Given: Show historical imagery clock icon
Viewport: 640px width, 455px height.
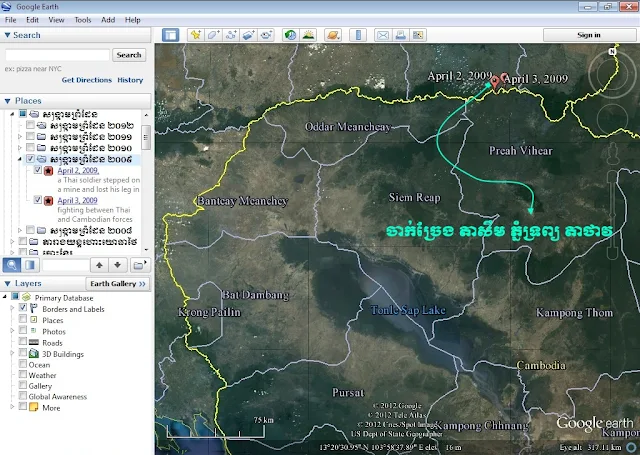Looking at the screenshot, I should coord(290,35).
